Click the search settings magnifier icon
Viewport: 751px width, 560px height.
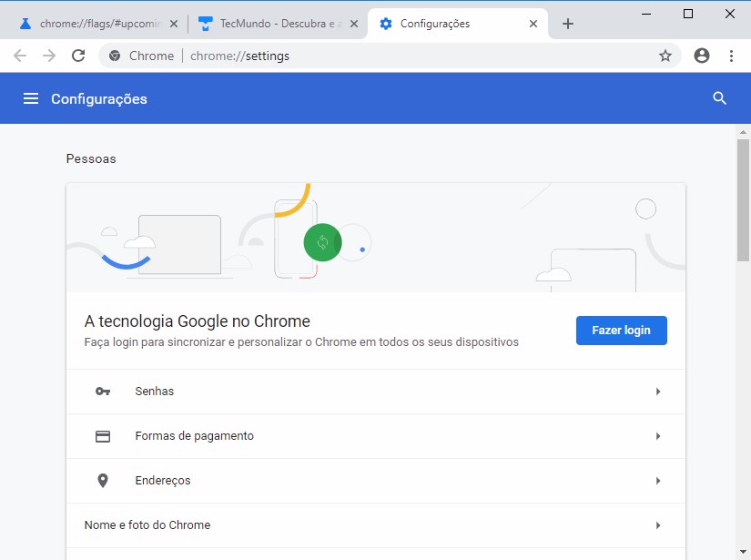click(719, 98)
